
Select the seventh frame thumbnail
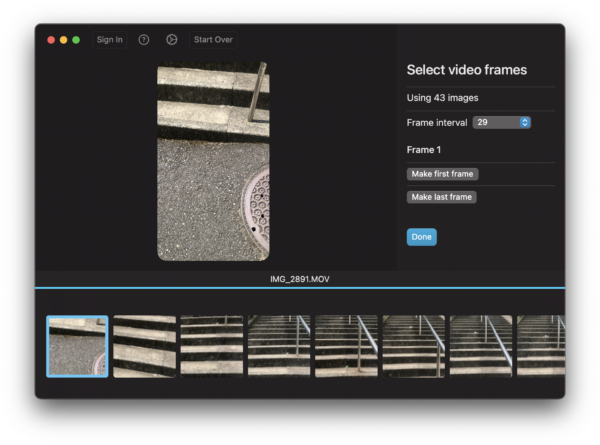pyautogui.click(x=481, y=346)
